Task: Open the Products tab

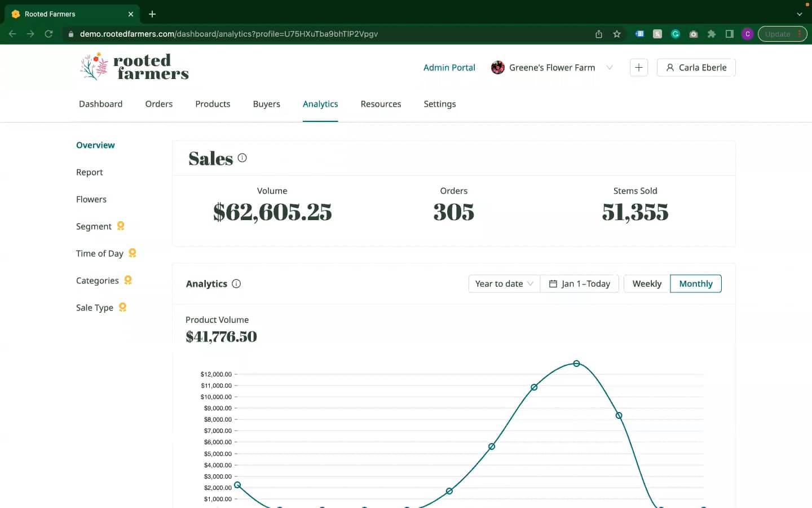Action: click(x=213, y=104)
